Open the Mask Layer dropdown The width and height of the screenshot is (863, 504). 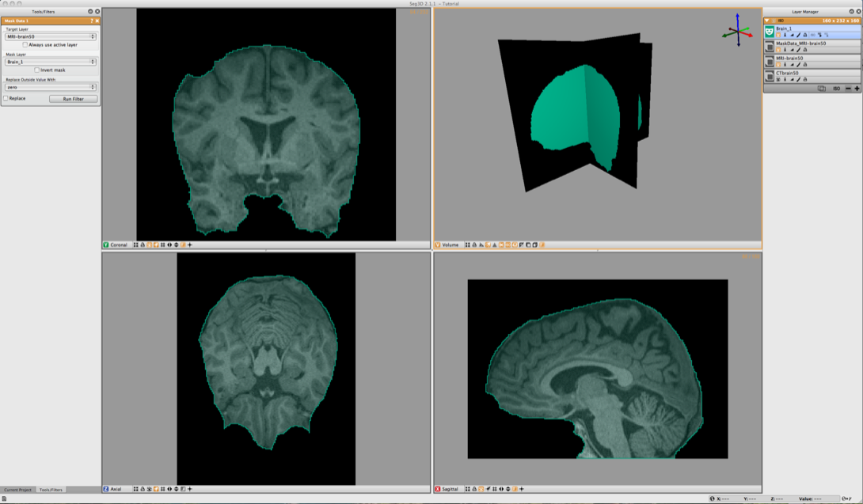(x=51, y=62)
